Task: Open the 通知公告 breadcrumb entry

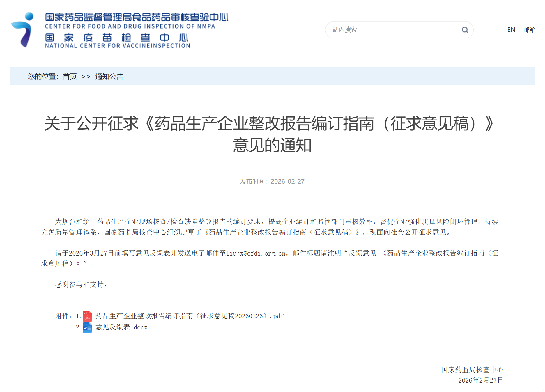Action: [109, 76]
